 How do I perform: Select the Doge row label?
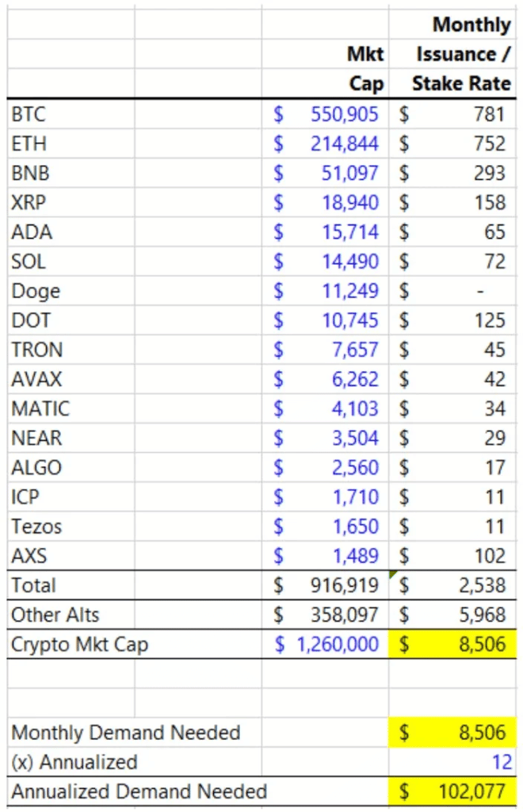click(36, 292)
